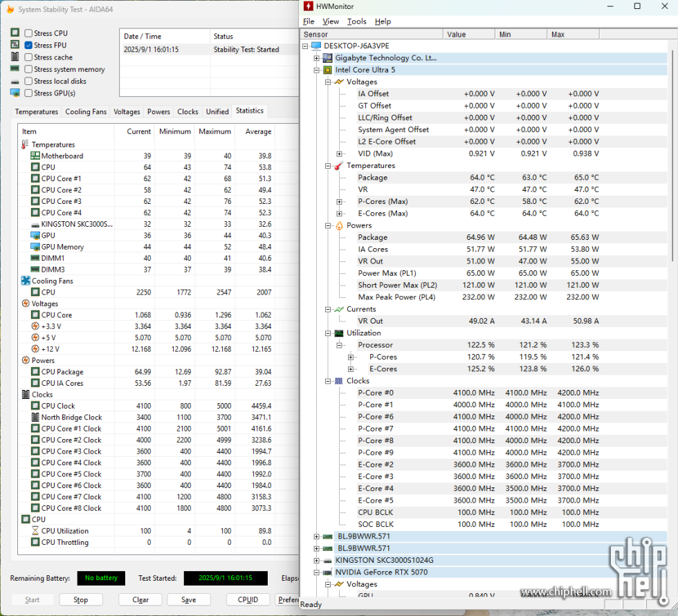
Task: Expand the Gigabyte Technology node
Action: point(317,58)
